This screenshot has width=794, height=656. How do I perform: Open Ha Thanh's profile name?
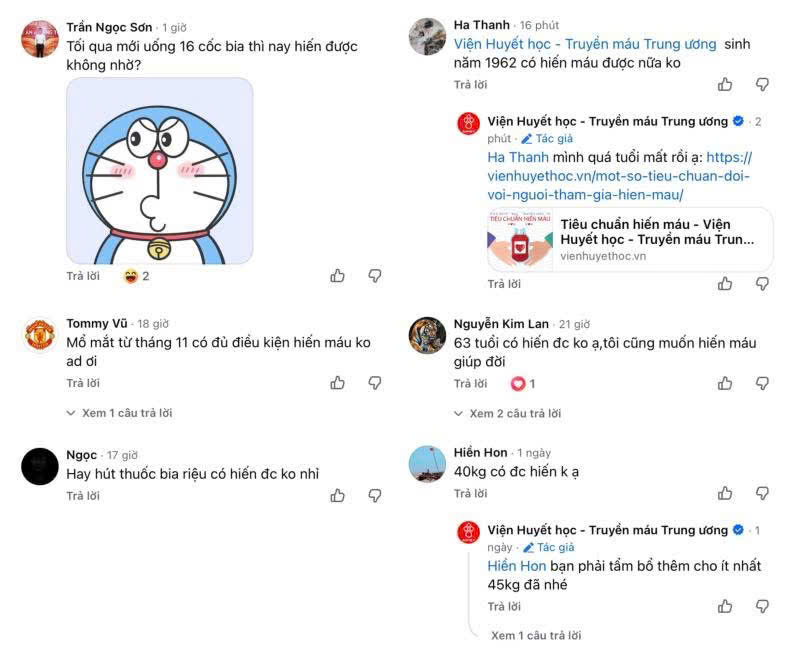(481, 25)
